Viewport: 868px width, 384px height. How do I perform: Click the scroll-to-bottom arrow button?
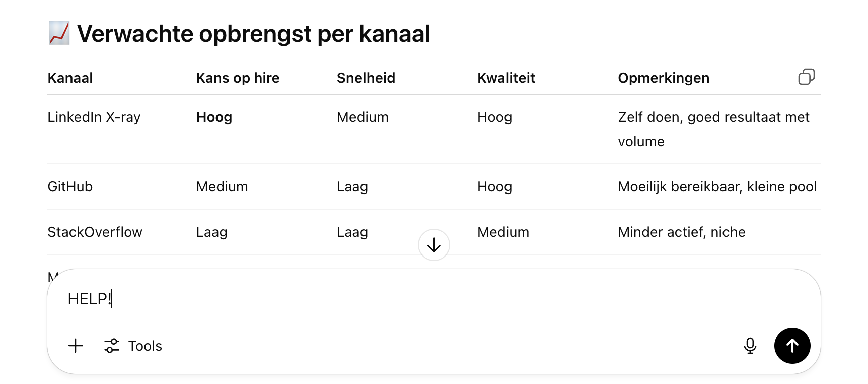(433, 245)
